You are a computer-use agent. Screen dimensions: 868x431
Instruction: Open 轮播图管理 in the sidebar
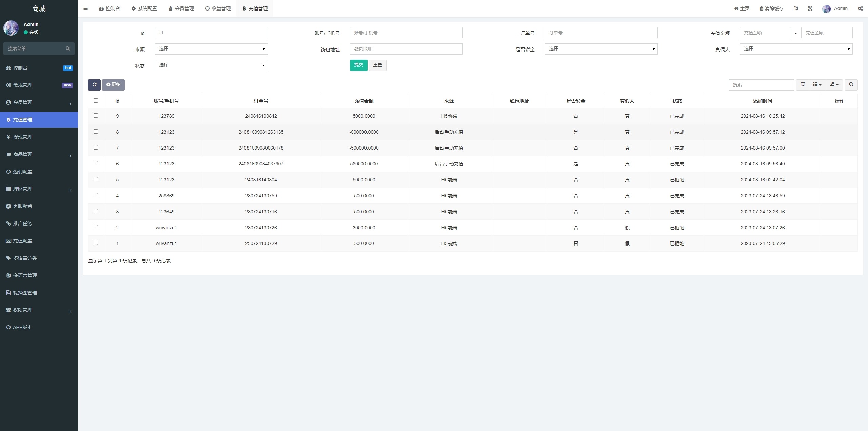coord(39,293)
